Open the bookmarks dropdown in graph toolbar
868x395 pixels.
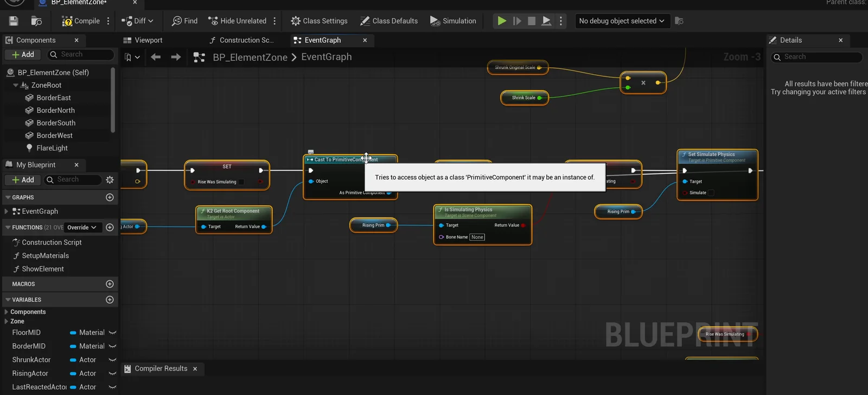tap(132, 57)
